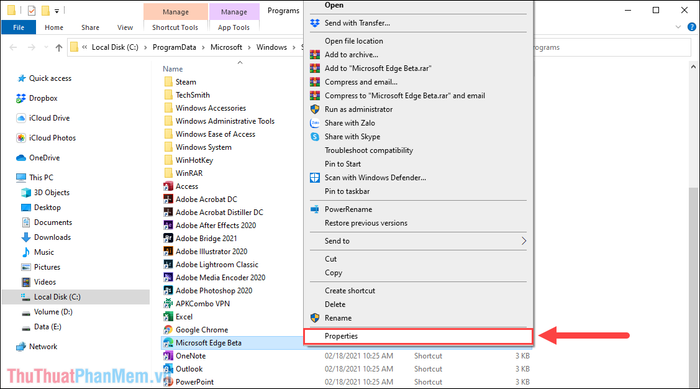Screen dimensions: 700x389
Task: Open the File tab
Action: 19,27
